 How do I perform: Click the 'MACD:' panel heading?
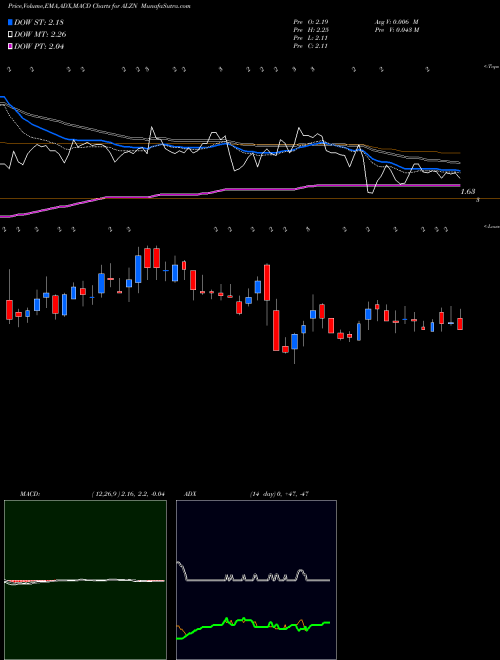tap(30, 494)
